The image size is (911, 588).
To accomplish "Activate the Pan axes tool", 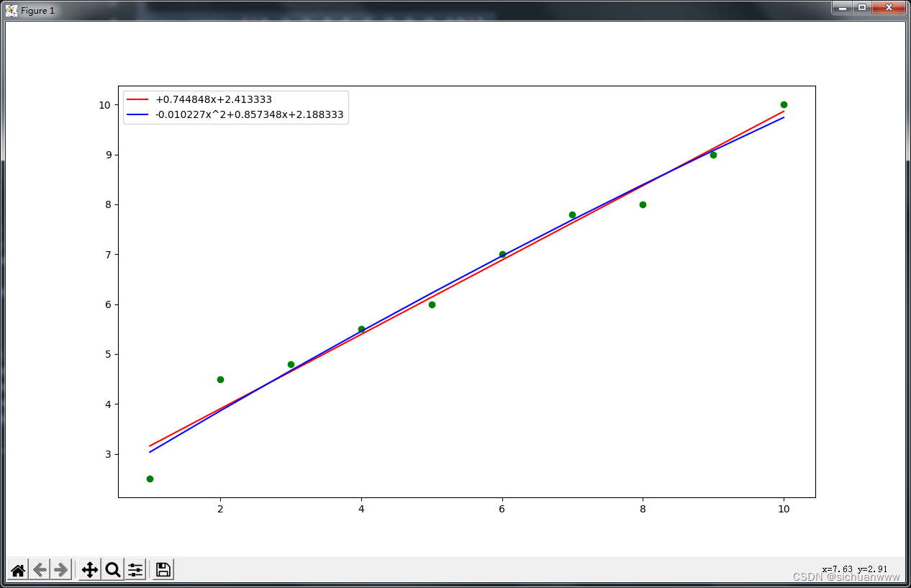I will pos(90,570).
